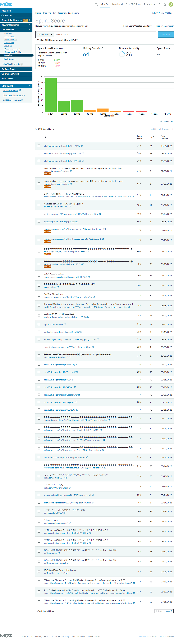Open On-Page Grader in the sidebar

(16, 69)
